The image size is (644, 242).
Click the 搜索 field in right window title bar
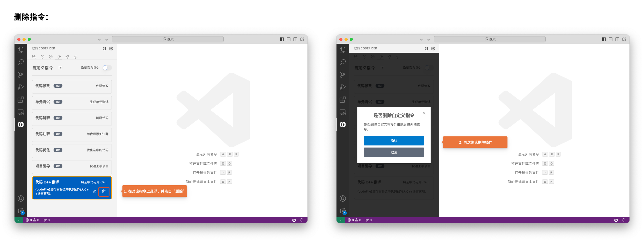pos(490,39)
